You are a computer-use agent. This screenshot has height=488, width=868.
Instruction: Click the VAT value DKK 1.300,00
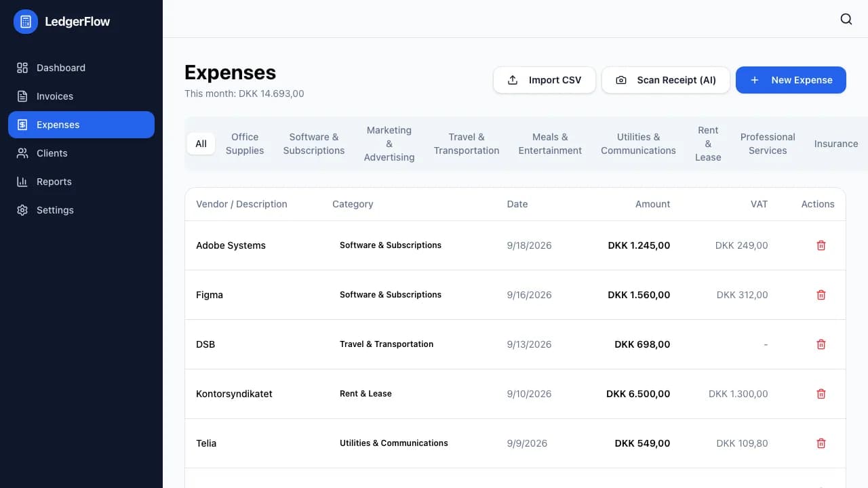pyautogui.click(x=738, y=394)
